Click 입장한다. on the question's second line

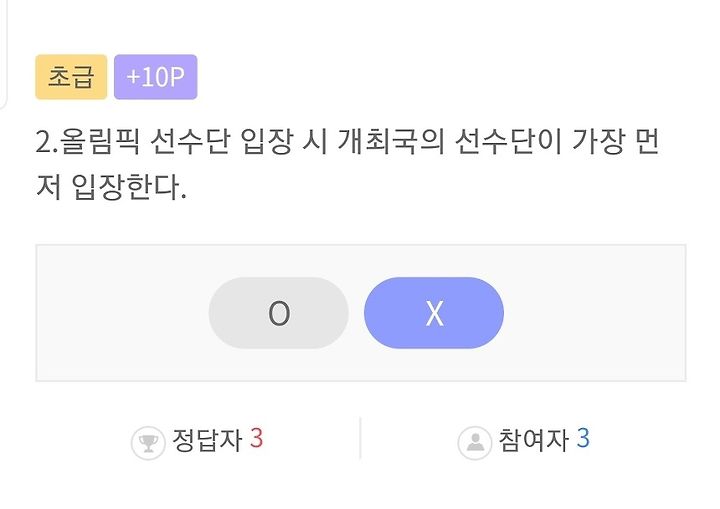pyautogui.click(x=129, y=187)
